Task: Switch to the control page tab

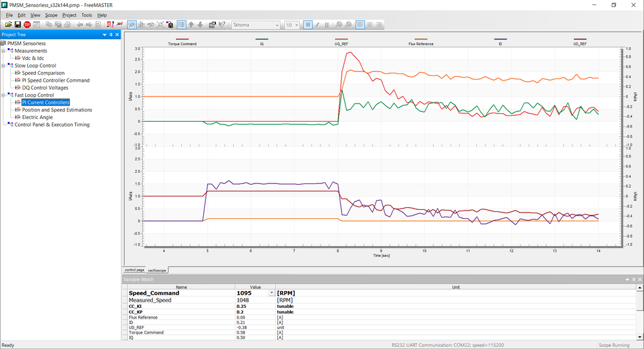Action: point(134,270)
